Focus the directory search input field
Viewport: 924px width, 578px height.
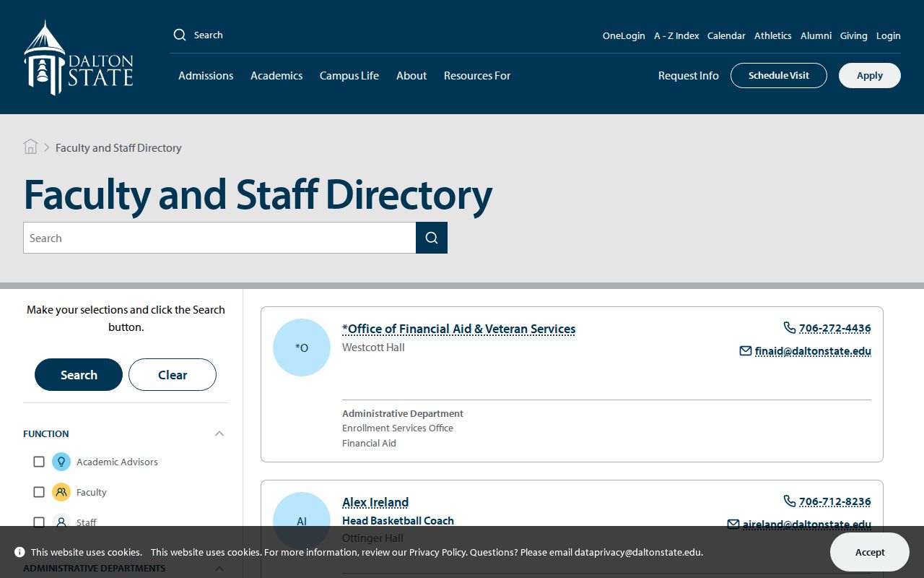click(219, 238)
